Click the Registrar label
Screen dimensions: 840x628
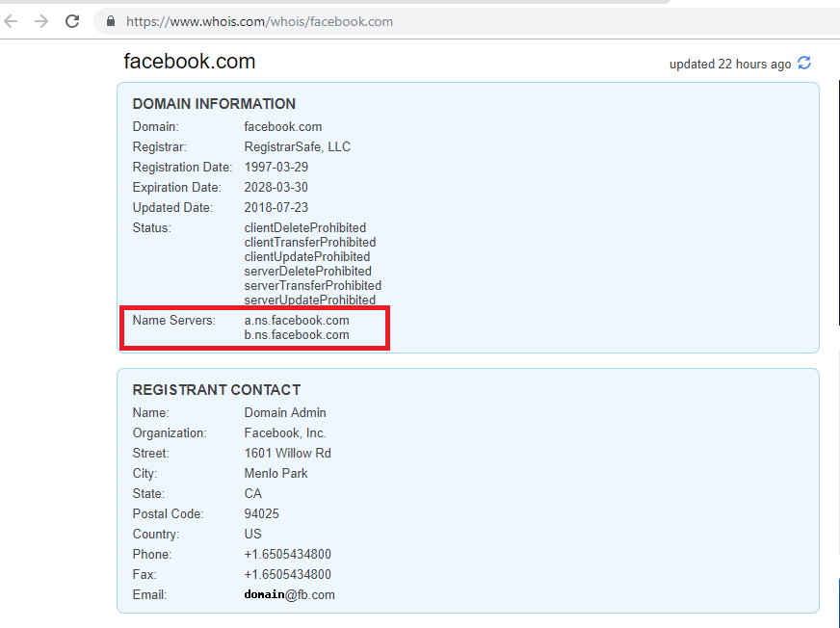pyautogui.click(x=160, y=146)
